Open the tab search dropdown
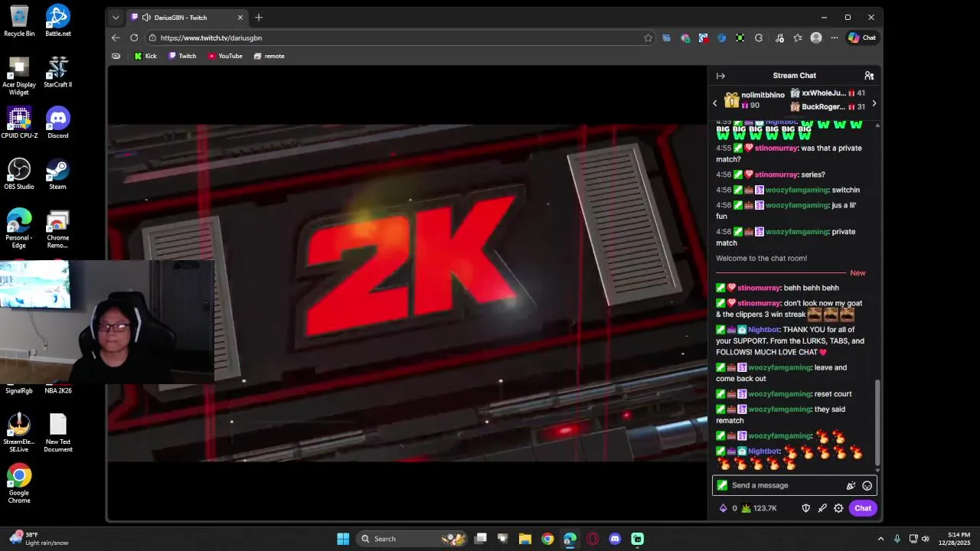The width and height of the screenshot is (980, 551). [116, 18]
